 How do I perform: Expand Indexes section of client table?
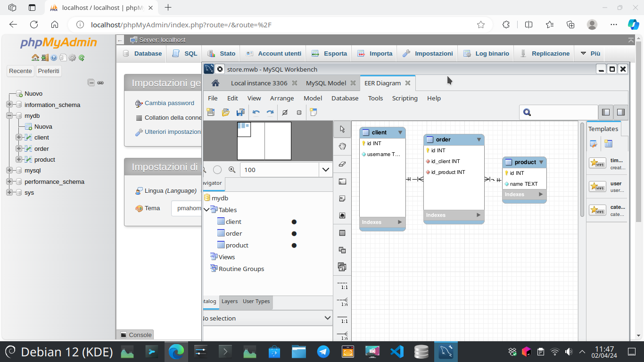pyautogui.click(x=400, y=222)
